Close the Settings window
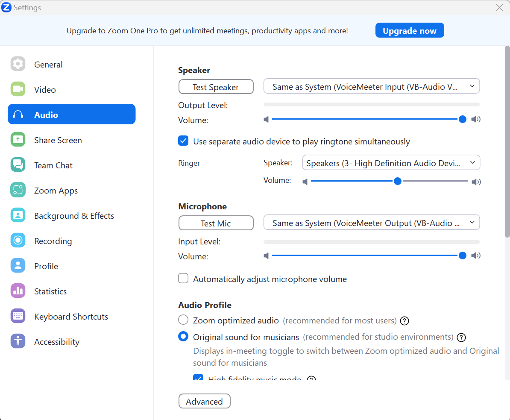The width and height of the screenshot is (510, 420). pos(500,8)
